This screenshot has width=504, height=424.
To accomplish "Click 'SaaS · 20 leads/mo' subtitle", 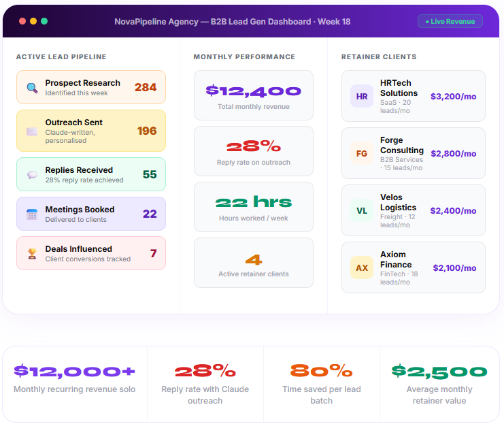I will (396, 106).
